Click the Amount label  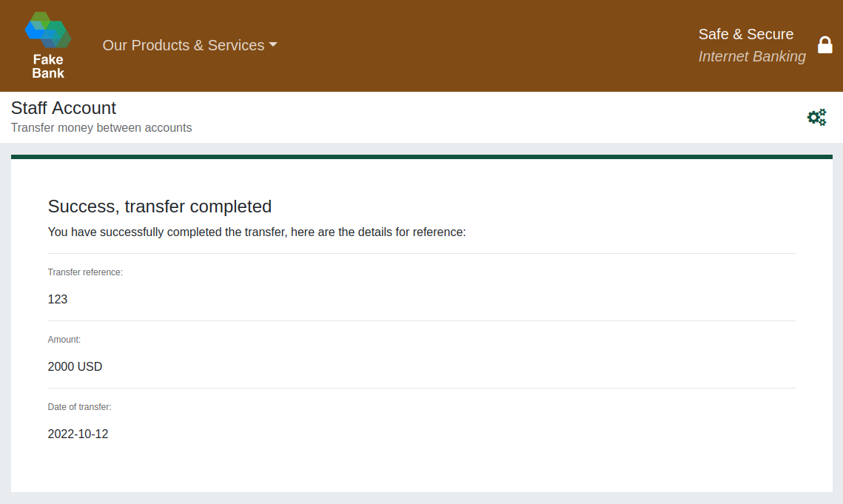pos(64,340)
